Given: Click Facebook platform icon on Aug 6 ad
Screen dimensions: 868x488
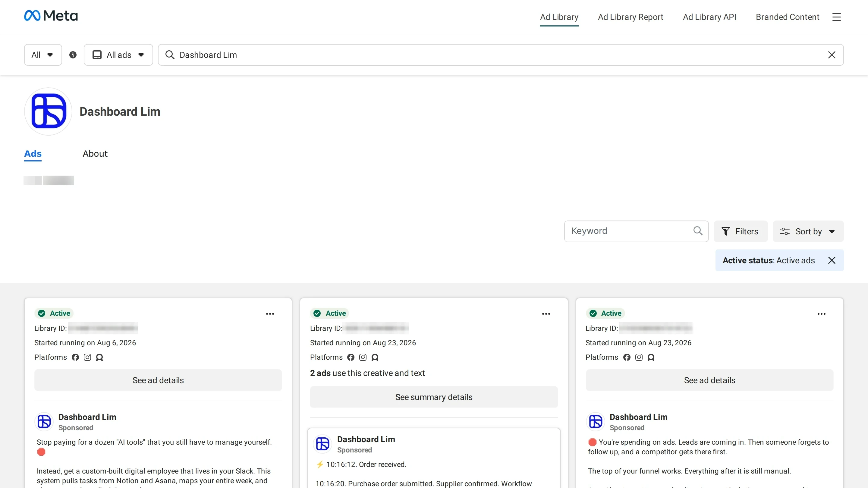Looking at the screenshot, I should pos(75,357).
